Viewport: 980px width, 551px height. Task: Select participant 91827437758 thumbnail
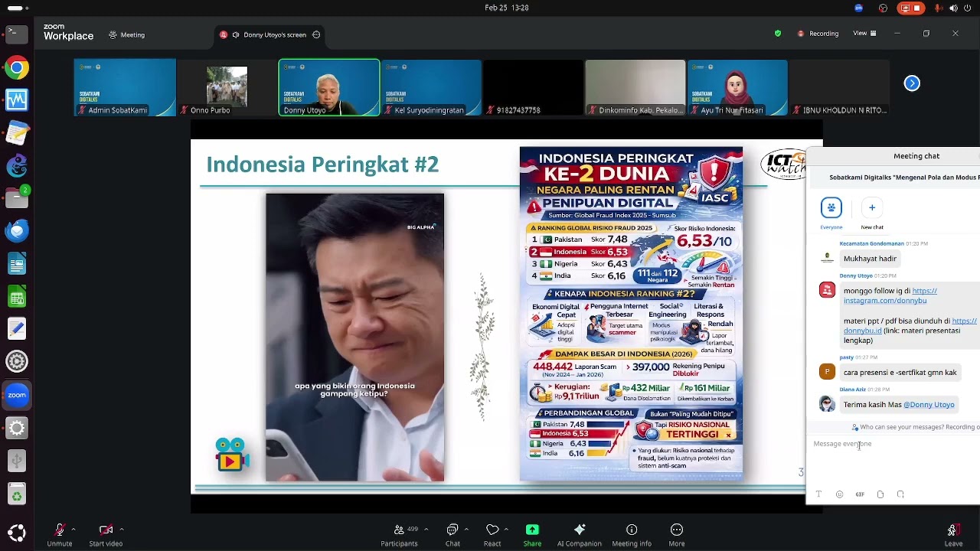[x=534, y=87]
